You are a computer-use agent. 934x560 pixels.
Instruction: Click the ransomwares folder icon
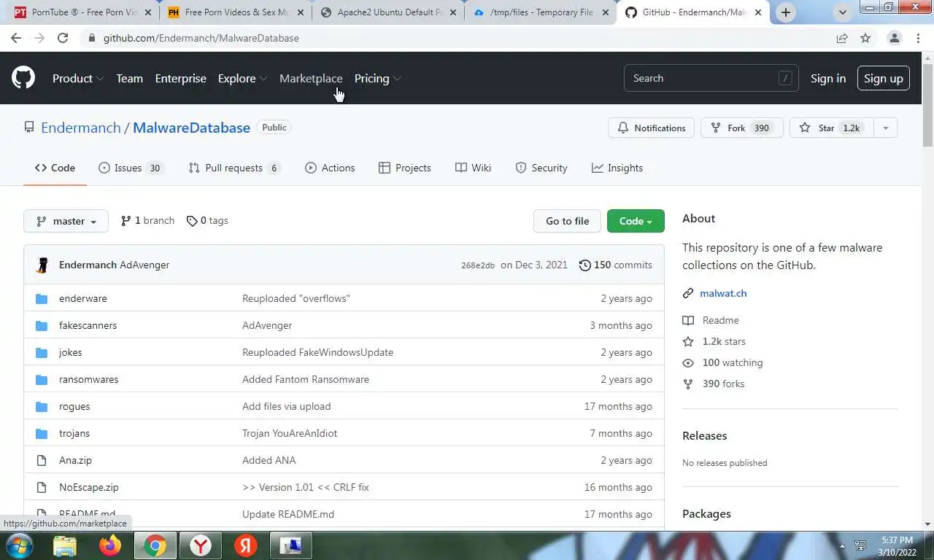[x=42, y=379]
